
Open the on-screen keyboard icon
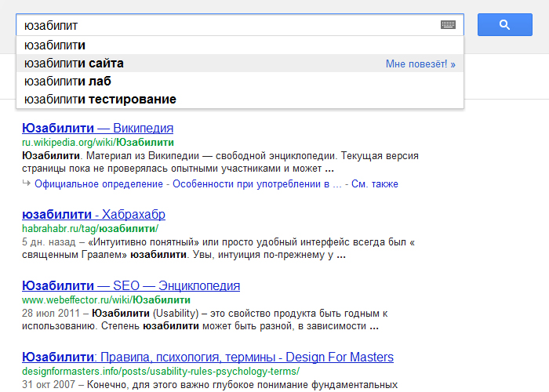tap(448, 25)
